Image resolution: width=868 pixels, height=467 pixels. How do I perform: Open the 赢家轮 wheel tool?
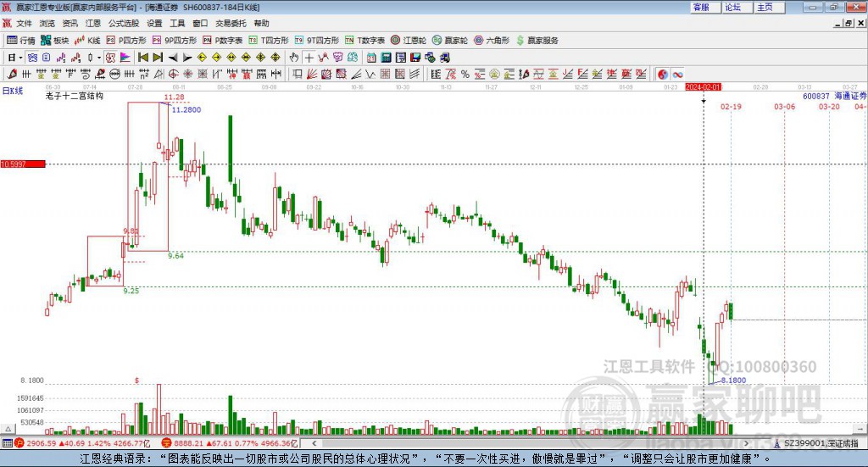(450, 41)
